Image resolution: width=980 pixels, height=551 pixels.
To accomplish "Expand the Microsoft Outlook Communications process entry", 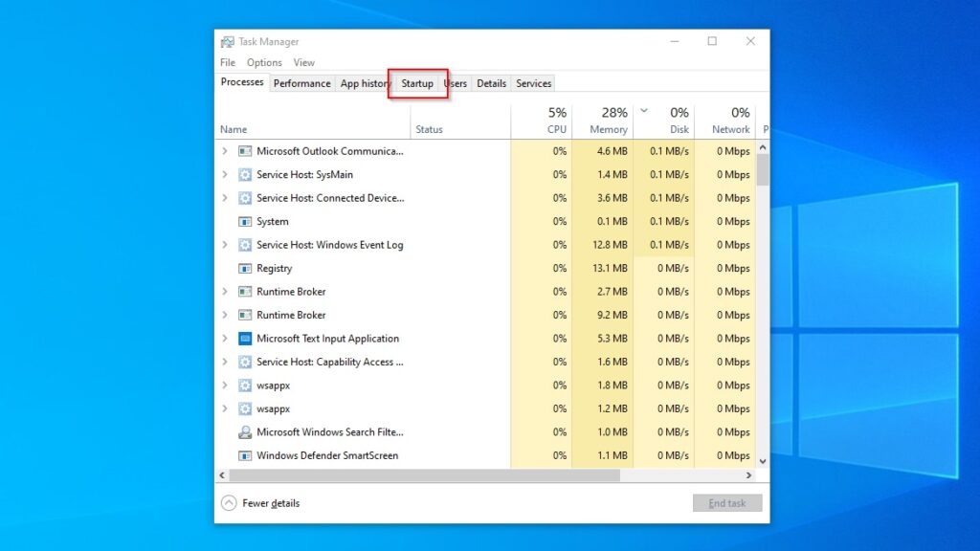I will pyautogui.click(x=225, y=151).
